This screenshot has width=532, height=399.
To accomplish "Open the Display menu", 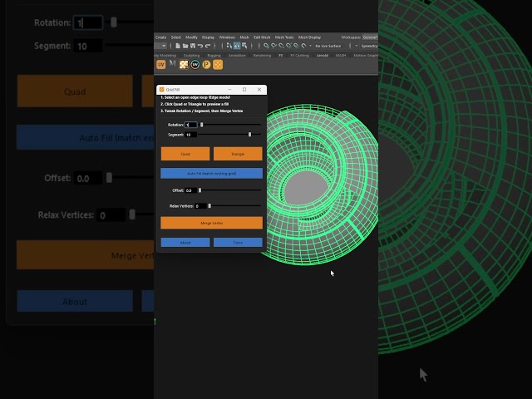I will tap(208, 37).
